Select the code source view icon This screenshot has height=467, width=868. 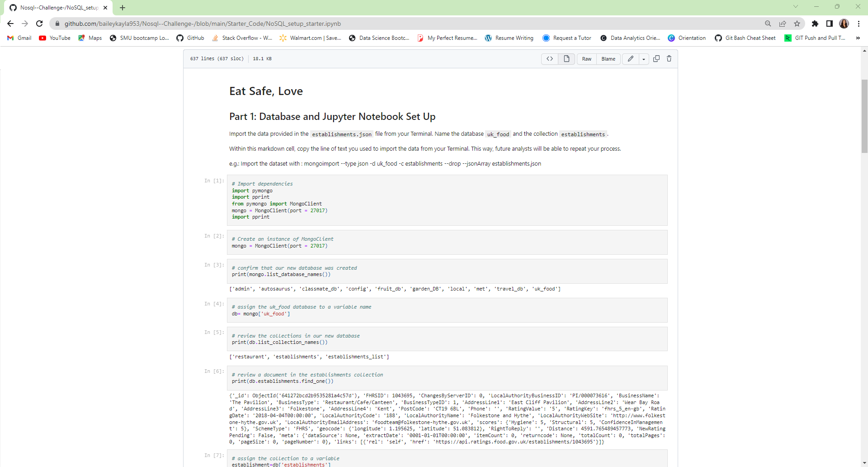(x=550, y=59)
